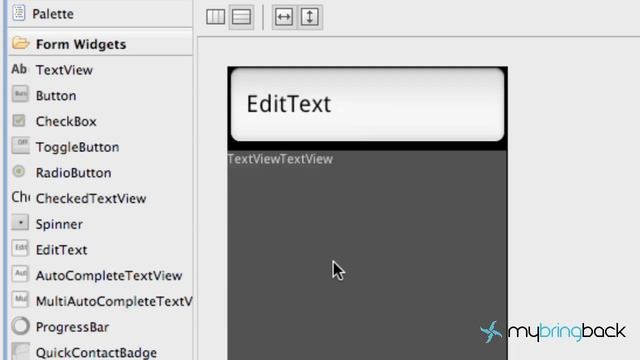Image resolution: width=640 pixels, height=360 pixels.
Task: Select the TextView widget icon
Action: click(19, 69)
